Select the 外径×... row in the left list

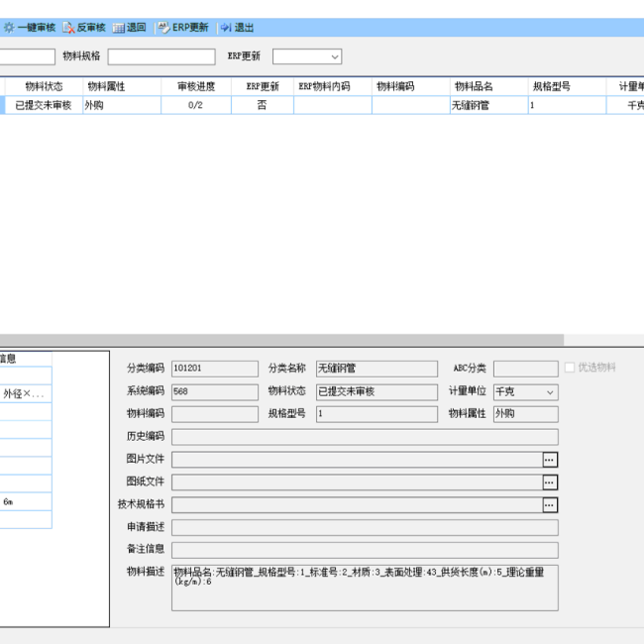(26, 394)
